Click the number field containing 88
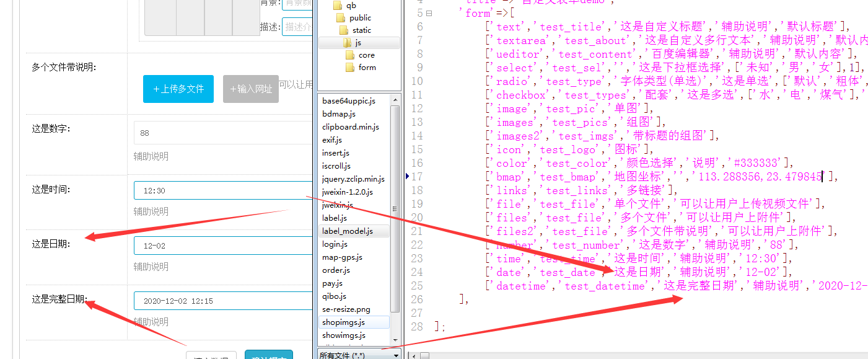Screen dimensions: 868x359 click(x=223, y=133)
